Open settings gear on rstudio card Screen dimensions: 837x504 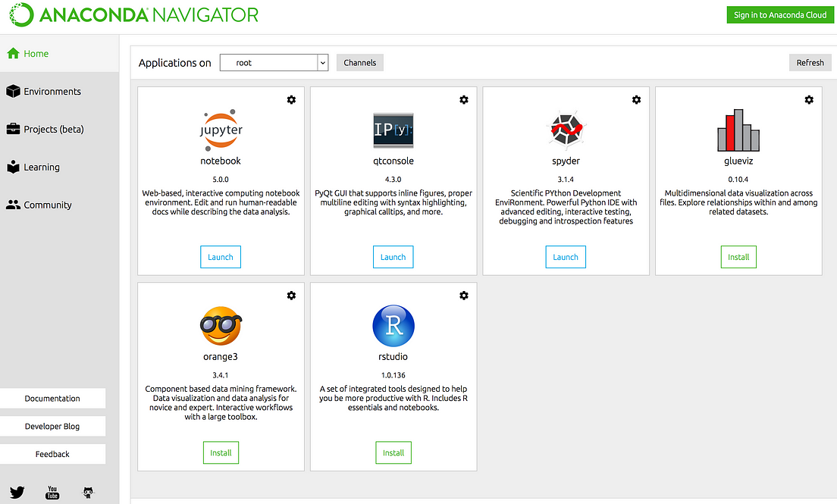pos(464,296)
